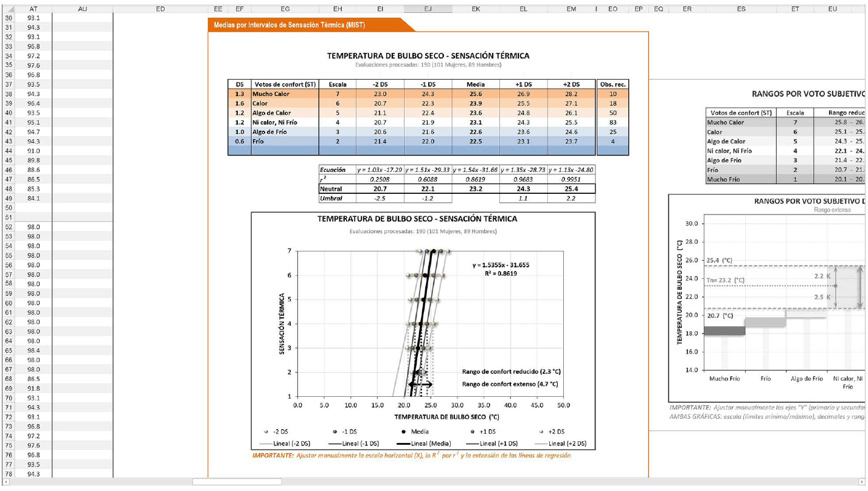The width and height of the screenshot is (868, 491).
Task: Click cell value 91.8 in row 69
Action: coord(33,388)
